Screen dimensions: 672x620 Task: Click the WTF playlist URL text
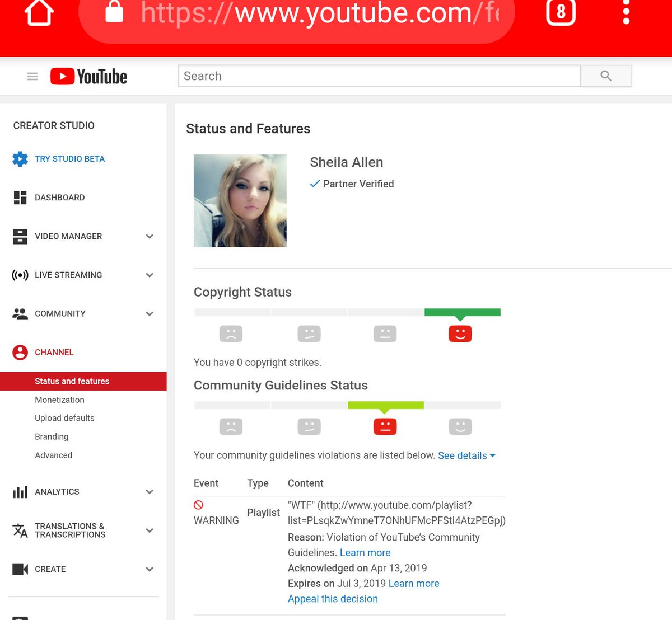(x=396, y=513)
